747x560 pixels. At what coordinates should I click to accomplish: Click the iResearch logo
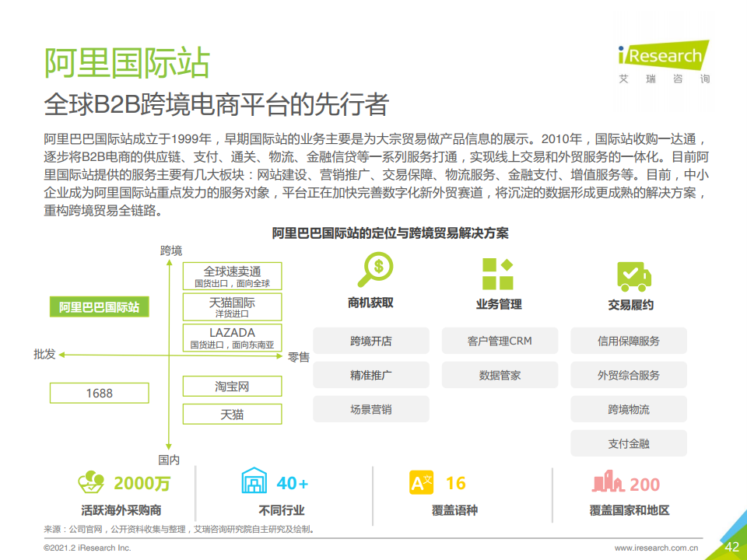coord(664,55)
